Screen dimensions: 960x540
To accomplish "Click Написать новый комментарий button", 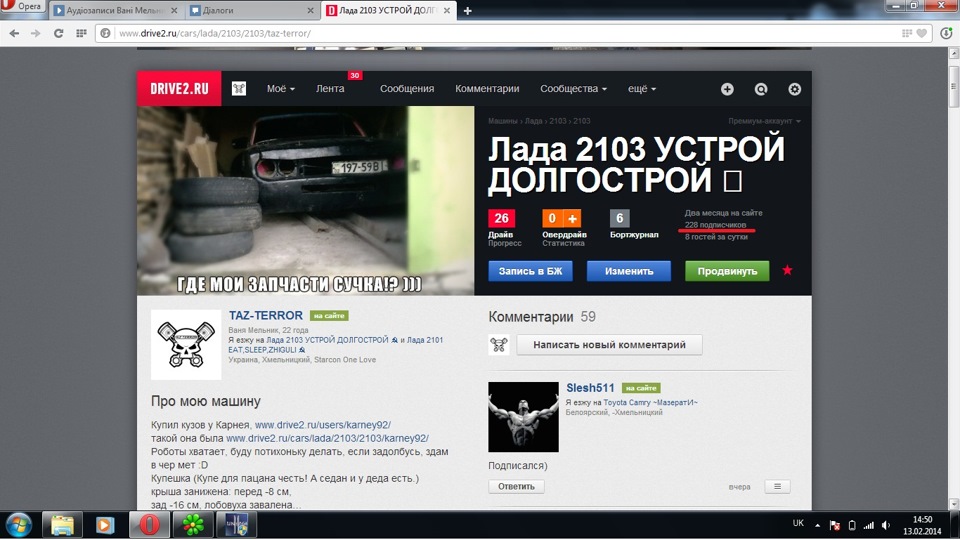I will click(609, 345).
